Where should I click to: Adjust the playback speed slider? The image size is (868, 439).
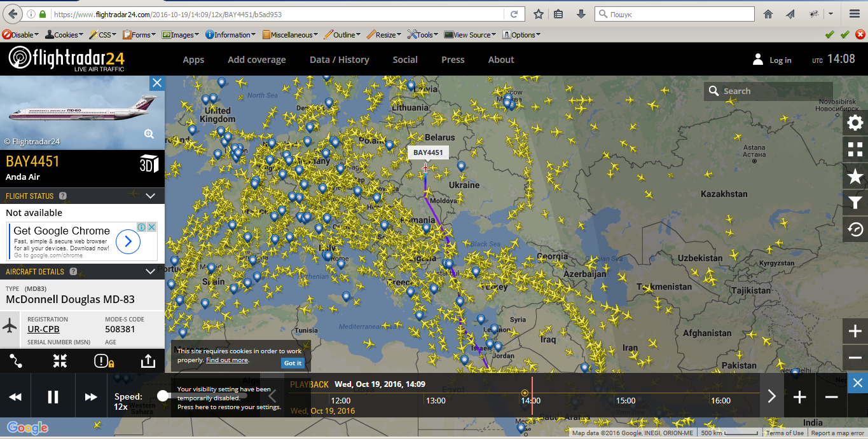coord(163,395)
